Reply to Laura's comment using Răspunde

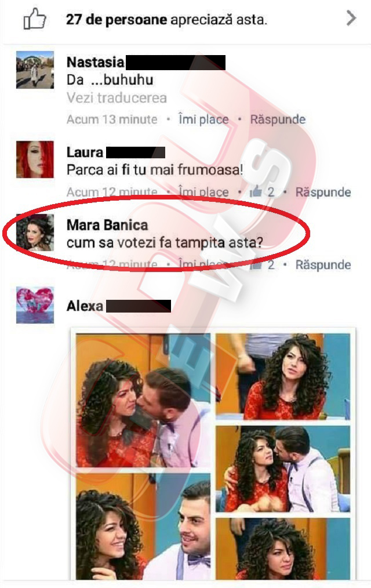click(x=323, y=192)
